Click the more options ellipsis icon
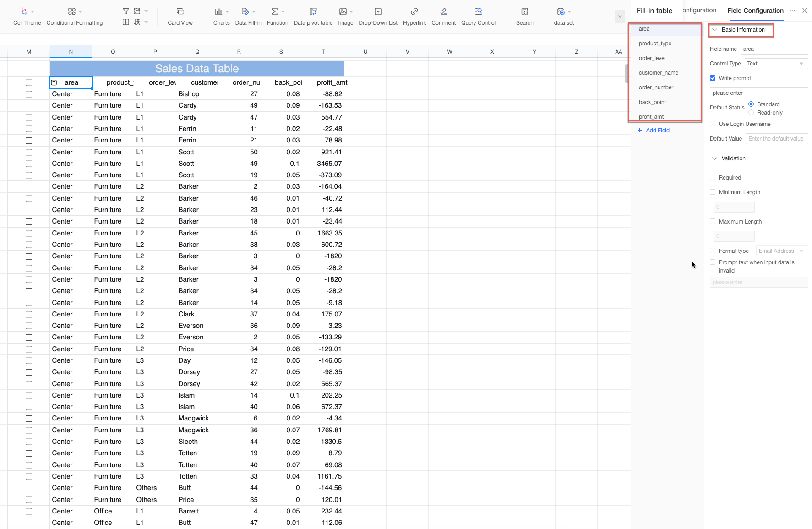Screen dimensions: 812x529 coord(792,10)
